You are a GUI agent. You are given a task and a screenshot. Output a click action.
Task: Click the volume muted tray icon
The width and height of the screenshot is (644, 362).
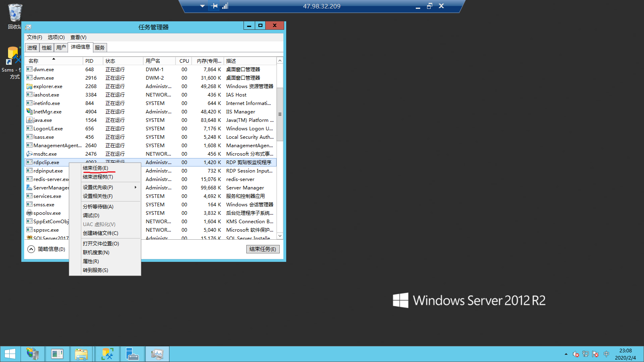[576, 354]
